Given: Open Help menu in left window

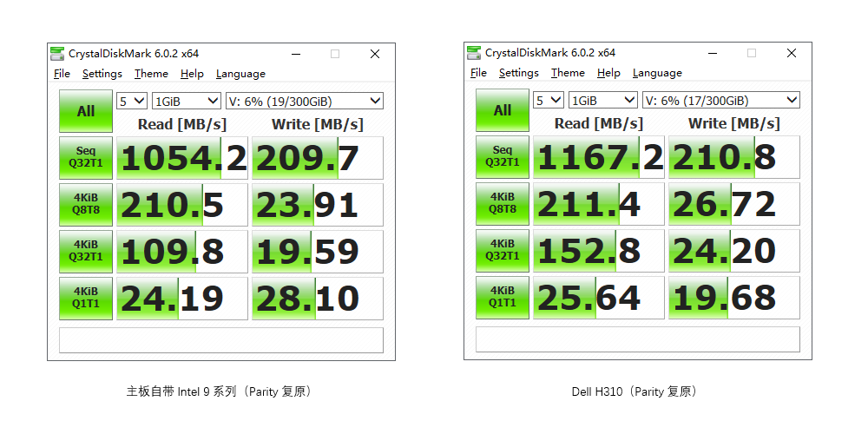Looking at the screenshot, I should pyautogui.click(x=192, y=74).
